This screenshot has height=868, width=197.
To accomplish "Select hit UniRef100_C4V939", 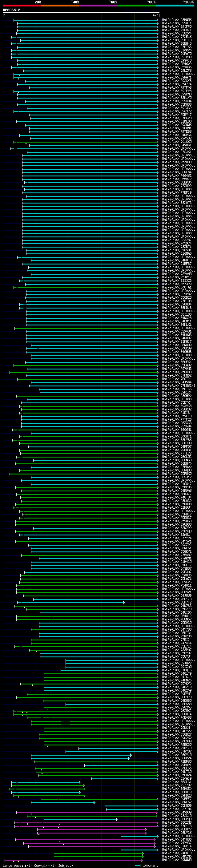I will click(x=177, y=812).
